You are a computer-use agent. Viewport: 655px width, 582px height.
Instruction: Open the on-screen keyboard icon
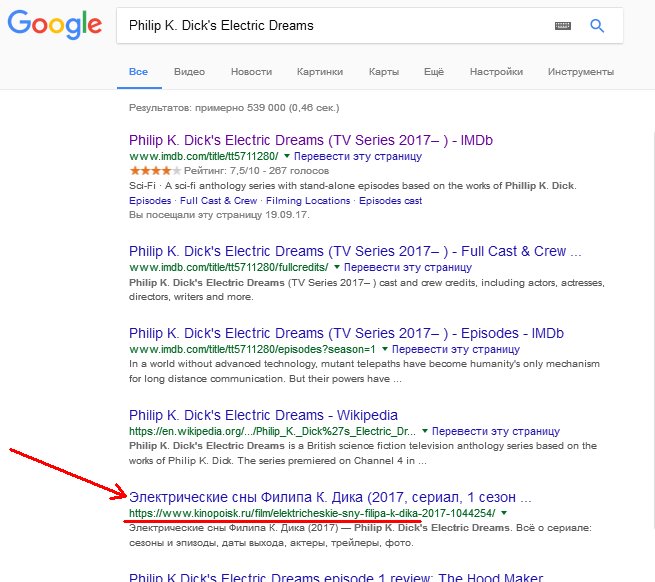click(x=562, y=26)
